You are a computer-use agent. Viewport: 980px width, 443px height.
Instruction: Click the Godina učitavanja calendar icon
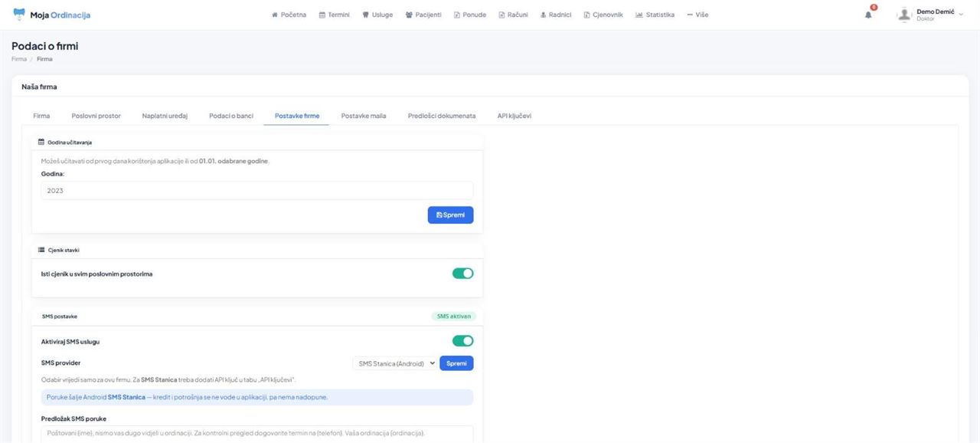tap(41, 143)
